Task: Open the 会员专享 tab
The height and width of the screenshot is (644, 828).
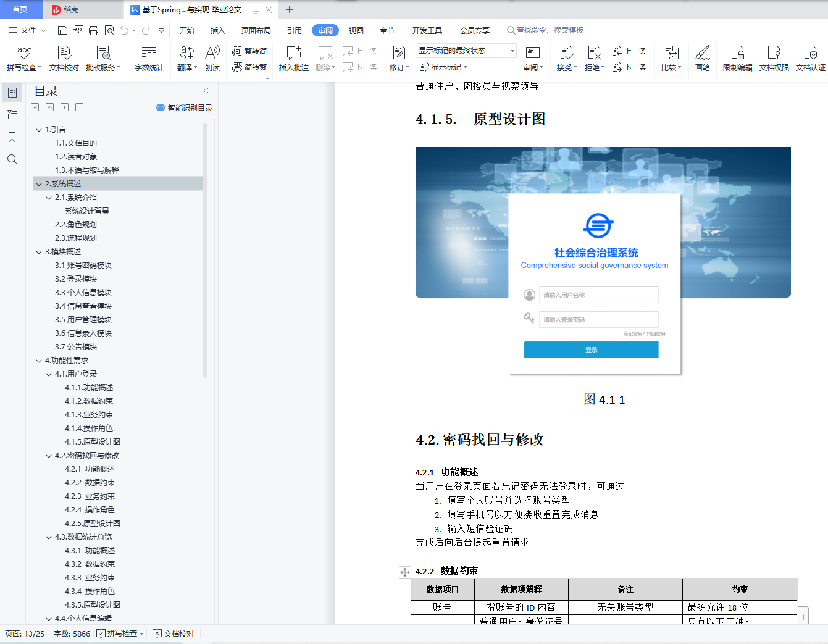Action: (x=475, y=30)
